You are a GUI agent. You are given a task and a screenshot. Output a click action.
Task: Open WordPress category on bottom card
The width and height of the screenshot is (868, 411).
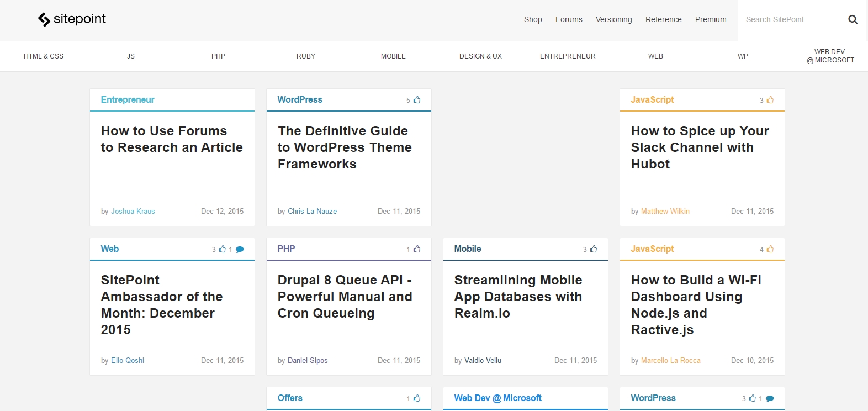[653, 398]
